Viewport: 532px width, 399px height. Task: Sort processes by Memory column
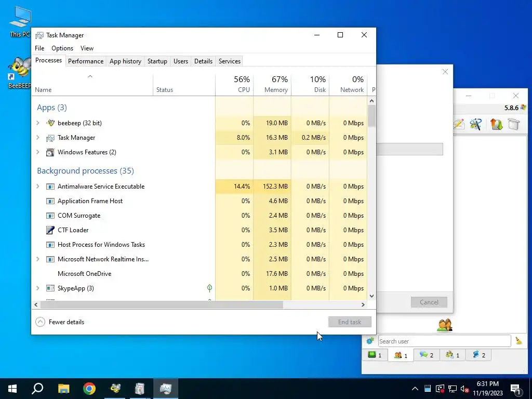tap(272, 84)
